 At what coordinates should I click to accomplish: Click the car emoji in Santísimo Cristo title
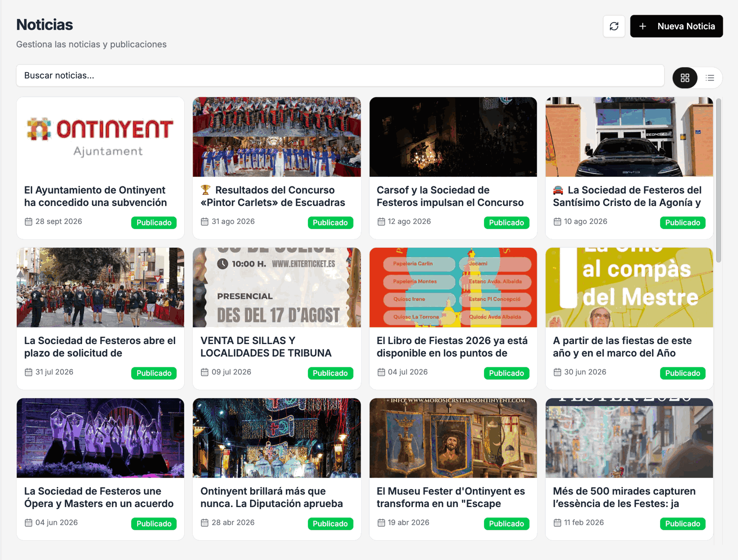click(x=558, y=190)
